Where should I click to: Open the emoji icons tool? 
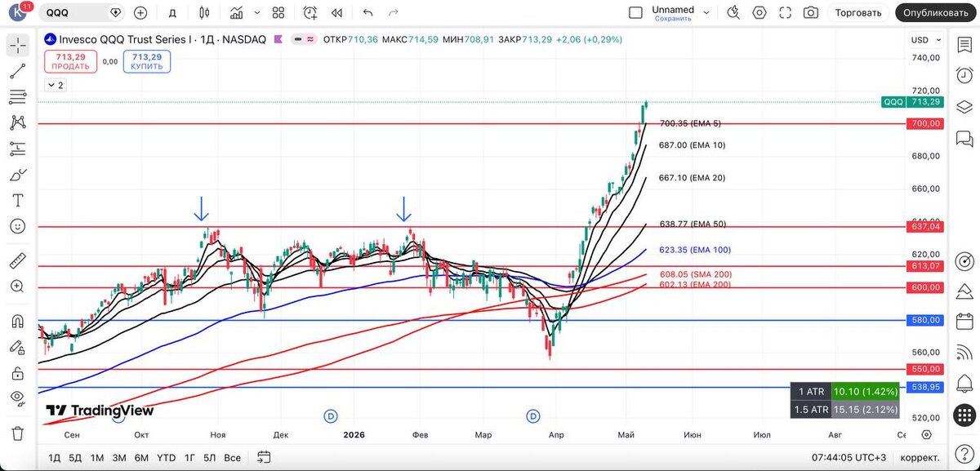(17, 226)
